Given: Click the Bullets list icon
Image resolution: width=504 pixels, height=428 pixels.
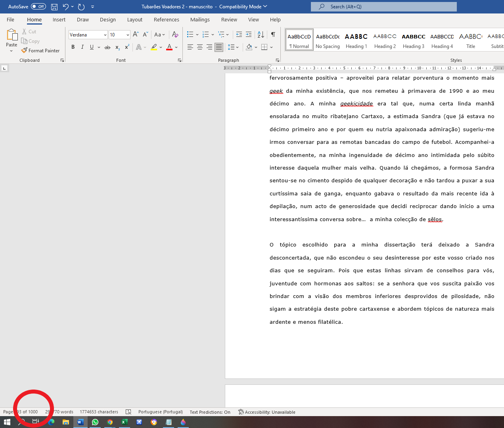Looking at the screenshot, I should (190, 34).
